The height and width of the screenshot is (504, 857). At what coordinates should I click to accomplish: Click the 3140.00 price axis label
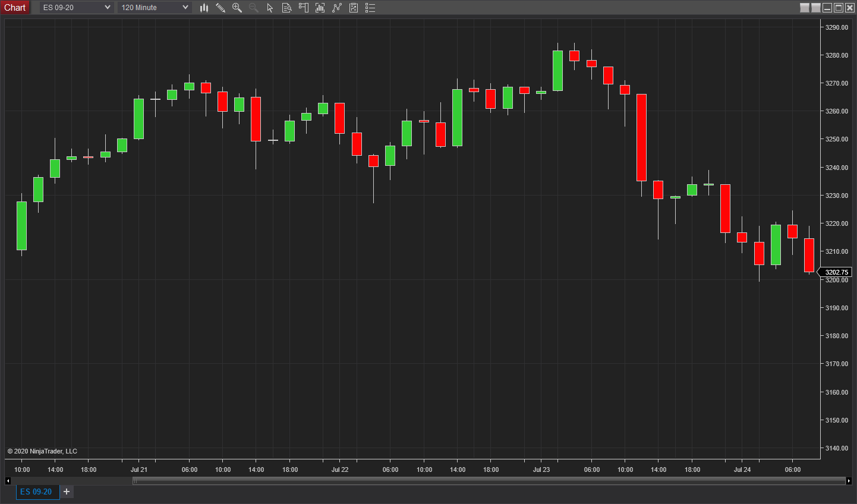[837, 448]
